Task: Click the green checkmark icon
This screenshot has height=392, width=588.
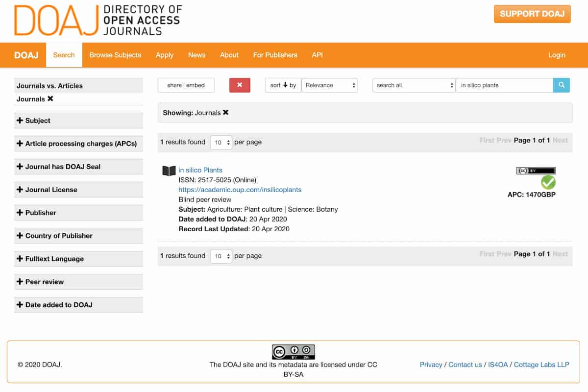Action: tap(548, 183)
